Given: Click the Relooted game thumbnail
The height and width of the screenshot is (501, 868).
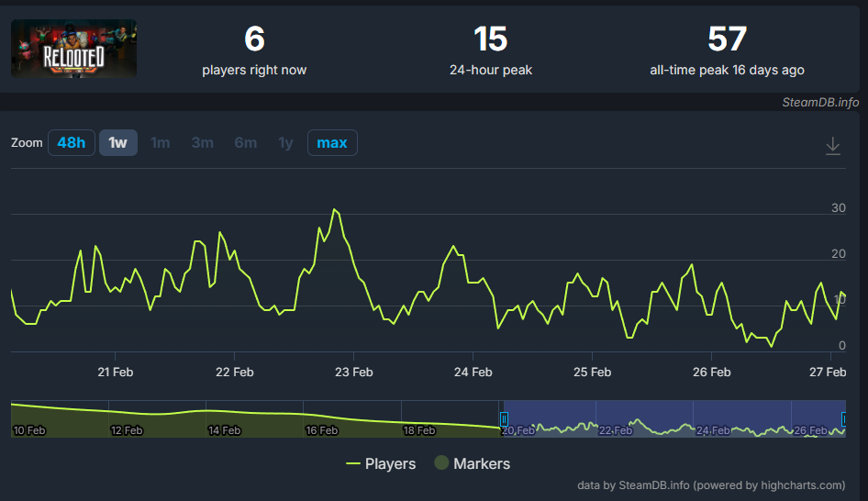Looking at the screenshot, I should [73, 49].
